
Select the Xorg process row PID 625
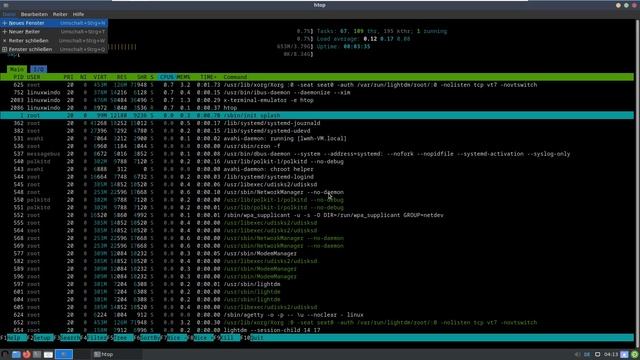tap(317, 85)
